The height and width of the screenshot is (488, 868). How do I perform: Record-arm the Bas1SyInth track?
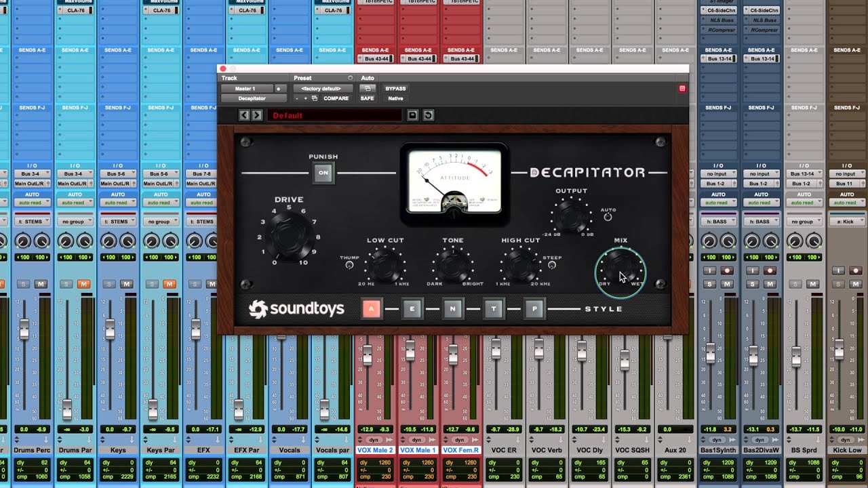point(728,270)
